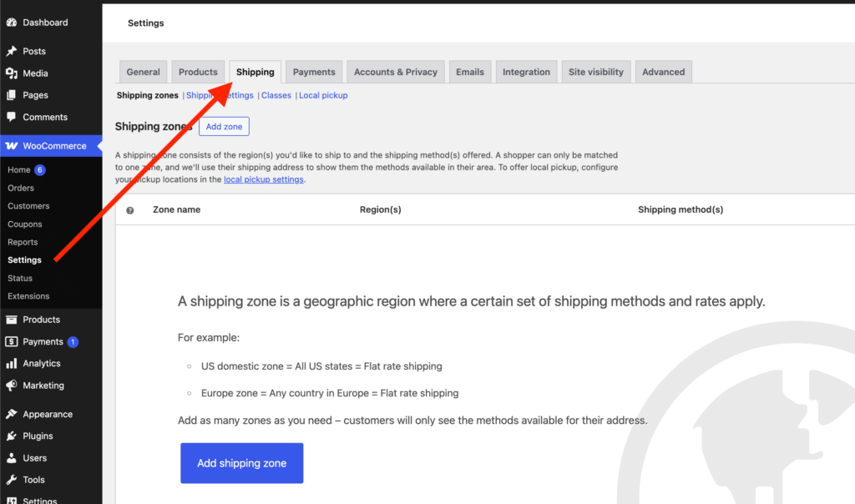
Task: Click the Home notification badge 6
Action: click(40, 170)
